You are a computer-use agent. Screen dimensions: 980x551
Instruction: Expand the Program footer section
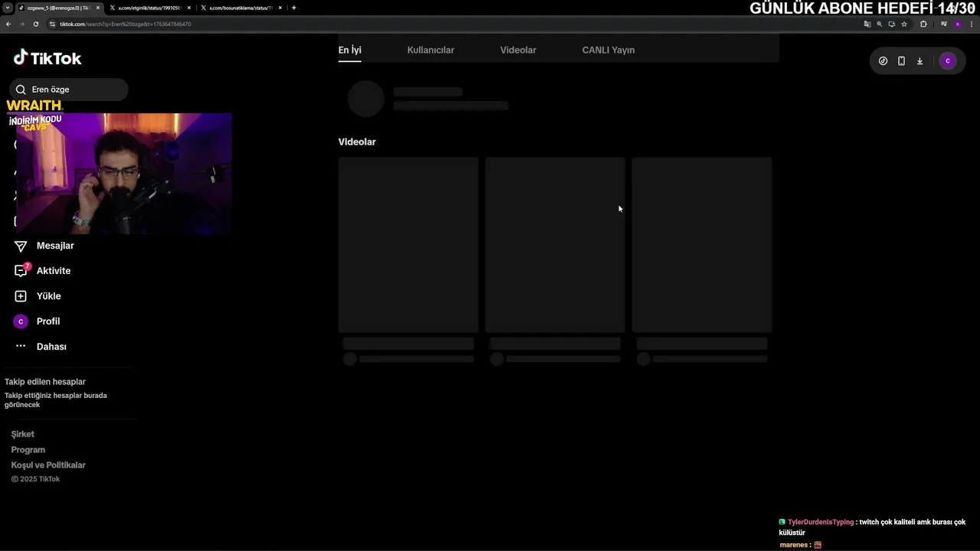(x=28, y=450)
